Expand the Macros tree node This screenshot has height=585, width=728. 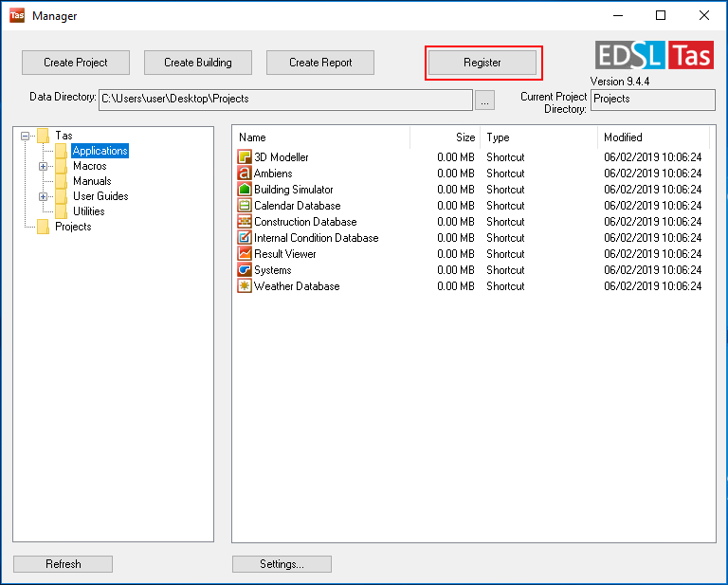point(43,166)
